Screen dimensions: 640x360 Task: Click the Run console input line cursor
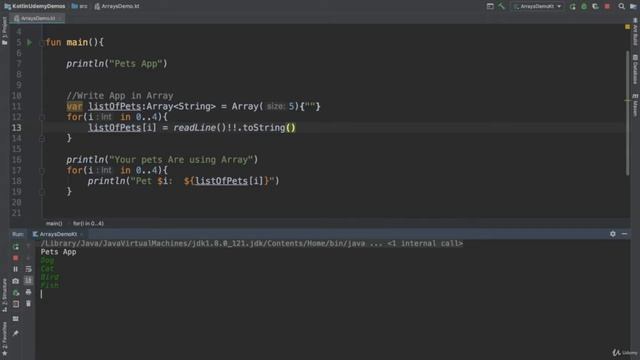click(x=42, y=294)
